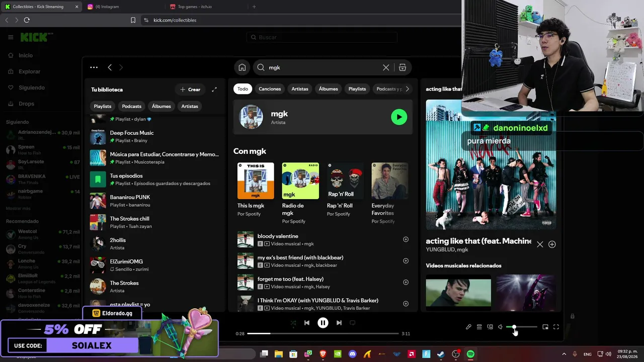Add acting like that to liked songs
This screenshot has width=644, height=362.
click(x=552, y=244)
